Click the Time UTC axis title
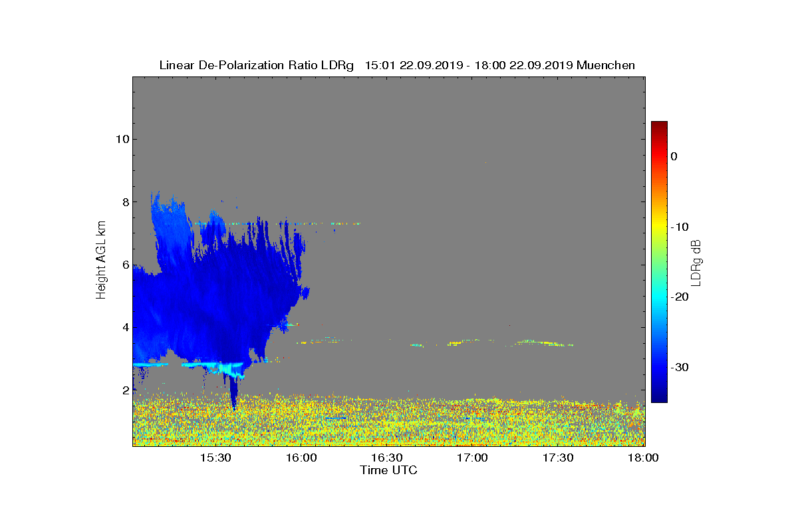The width and height of the screenshot is (798, 532). (389, 470)
